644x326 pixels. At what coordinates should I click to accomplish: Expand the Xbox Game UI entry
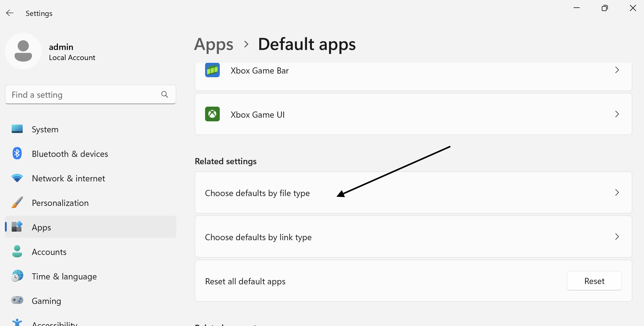point(617,114)
